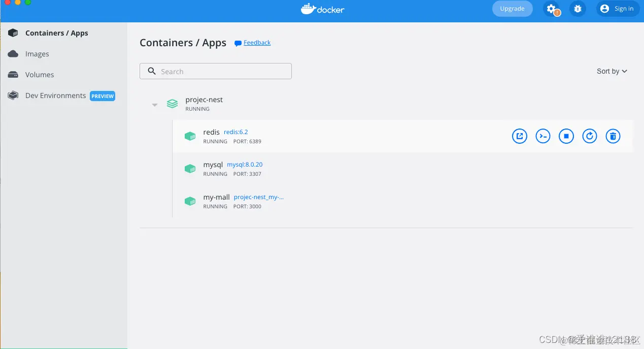Open the settings gear icon

pyautogui.click(x=551, y=9)
